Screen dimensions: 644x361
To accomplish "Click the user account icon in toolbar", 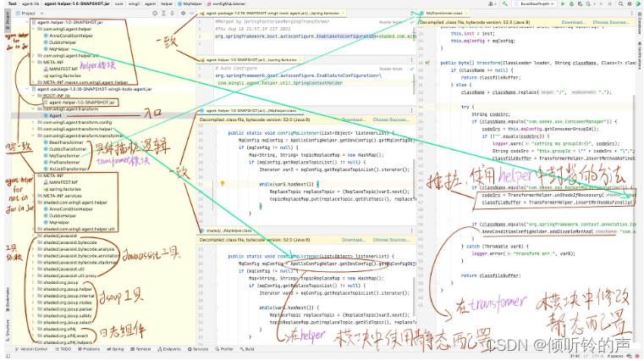I will click(491, 3).
